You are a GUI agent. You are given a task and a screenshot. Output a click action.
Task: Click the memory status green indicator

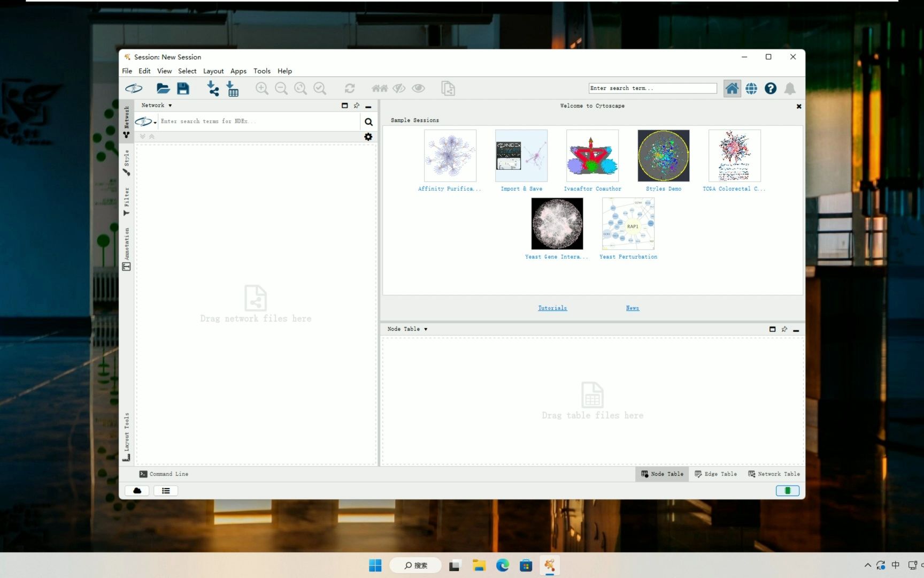coord(788,491)
